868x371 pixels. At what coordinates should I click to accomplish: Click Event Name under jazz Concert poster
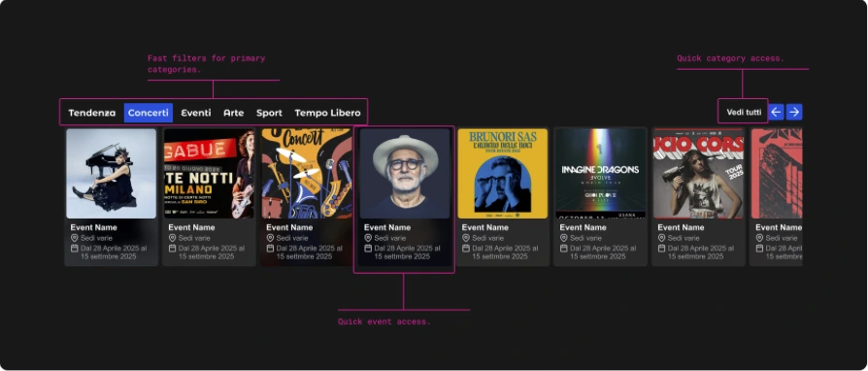(289, 227)
